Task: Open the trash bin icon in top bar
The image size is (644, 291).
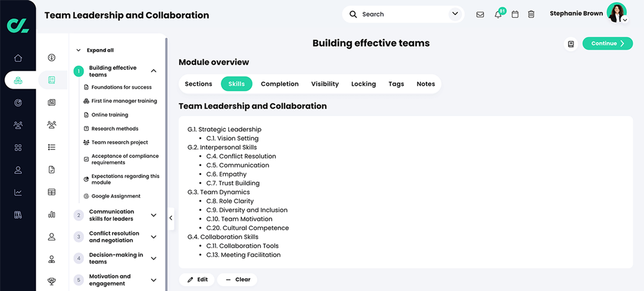Action: pos(531,15)
